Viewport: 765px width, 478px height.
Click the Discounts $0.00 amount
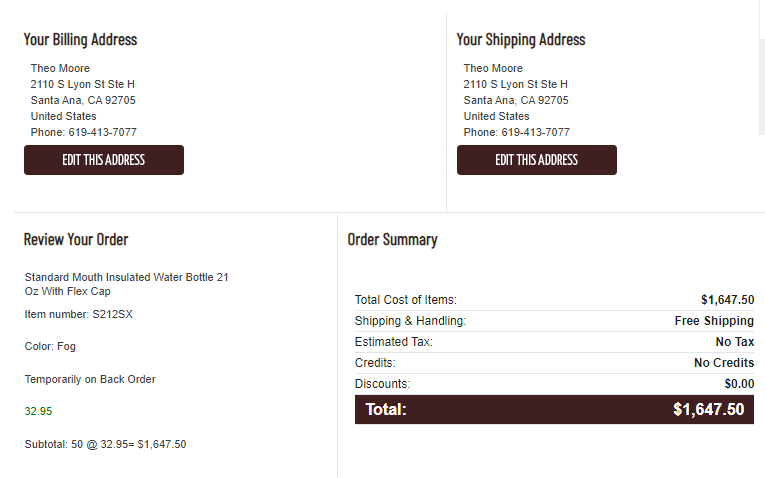pos(739,384)
